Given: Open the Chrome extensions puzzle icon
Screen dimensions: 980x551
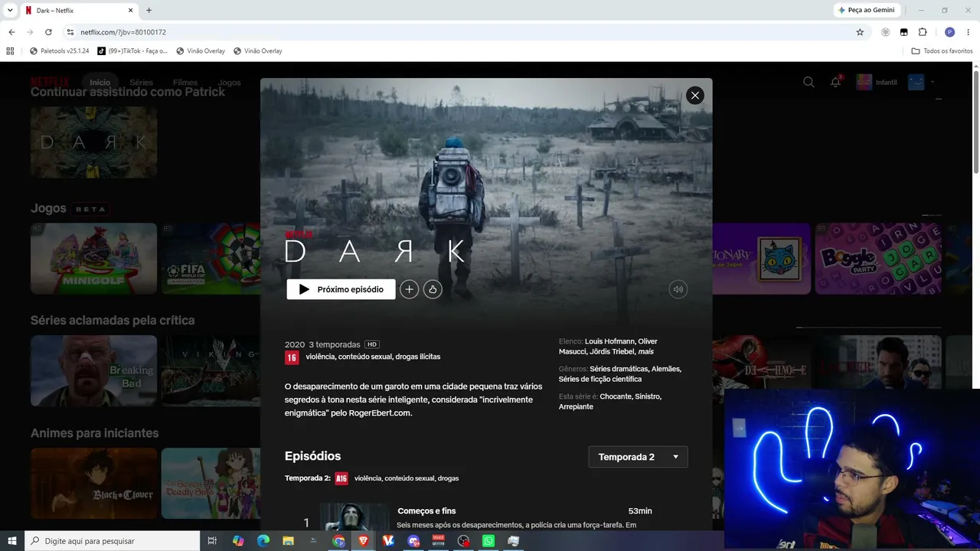Looking at the screenshot, I should pyautogui.click(x=922, y=32).
